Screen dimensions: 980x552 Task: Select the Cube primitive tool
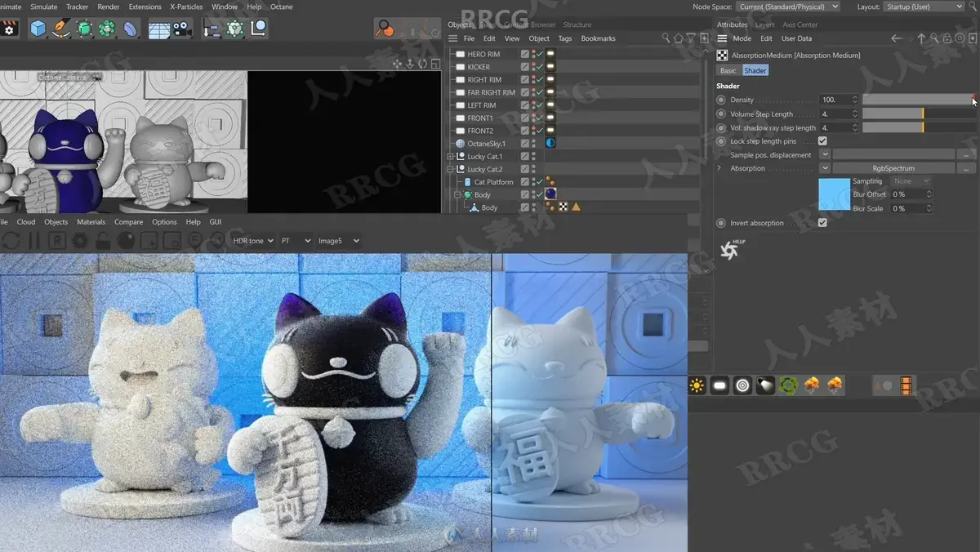[38, 29]
